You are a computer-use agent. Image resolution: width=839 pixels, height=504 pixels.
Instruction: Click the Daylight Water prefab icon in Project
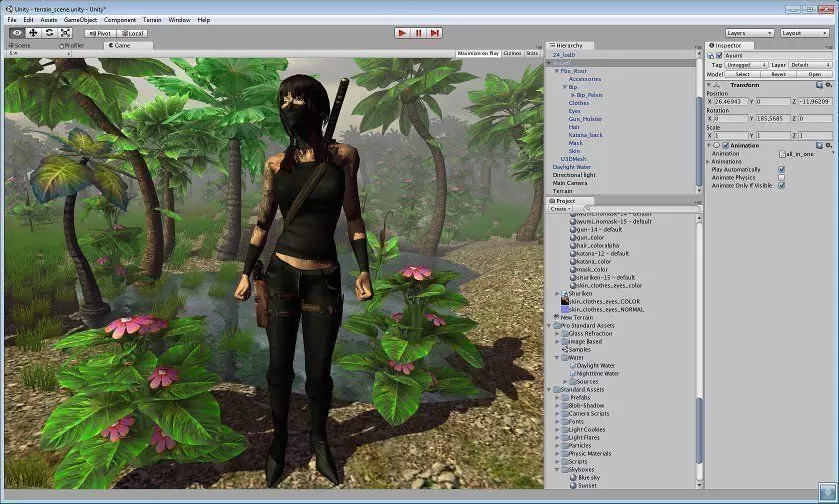point(573,365)
